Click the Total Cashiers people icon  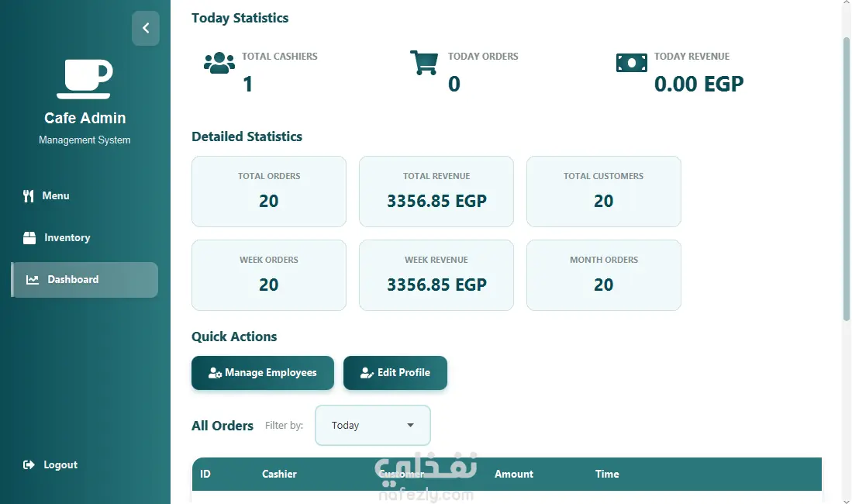pos(219,63)
